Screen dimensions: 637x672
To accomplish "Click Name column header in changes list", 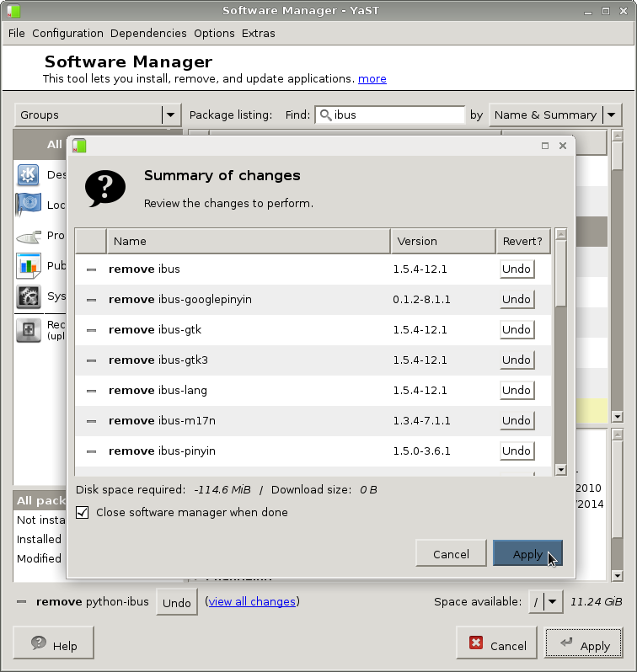I will (x=249, y=242).
